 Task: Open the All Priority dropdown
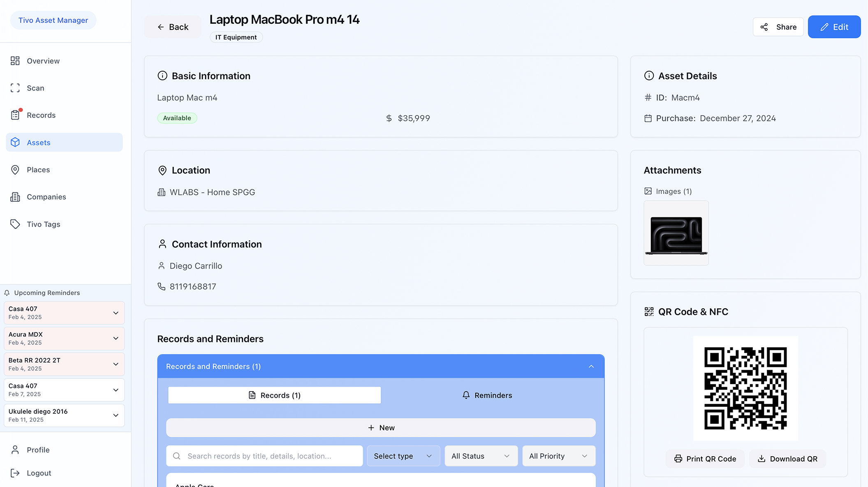point(558,456)
